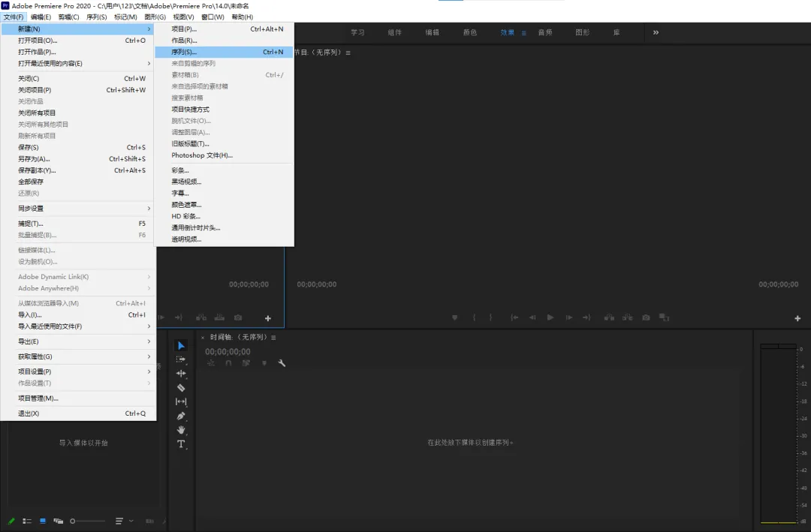
Task: Expand the 导出(E) submenu
Action: [149, 341]
